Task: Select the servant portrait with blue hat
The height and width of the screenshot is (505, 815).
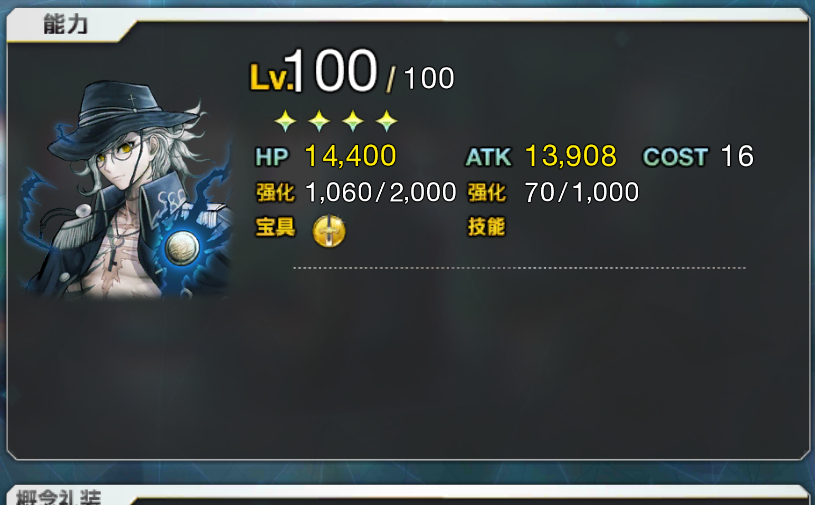Action: [x=126, y=190]
